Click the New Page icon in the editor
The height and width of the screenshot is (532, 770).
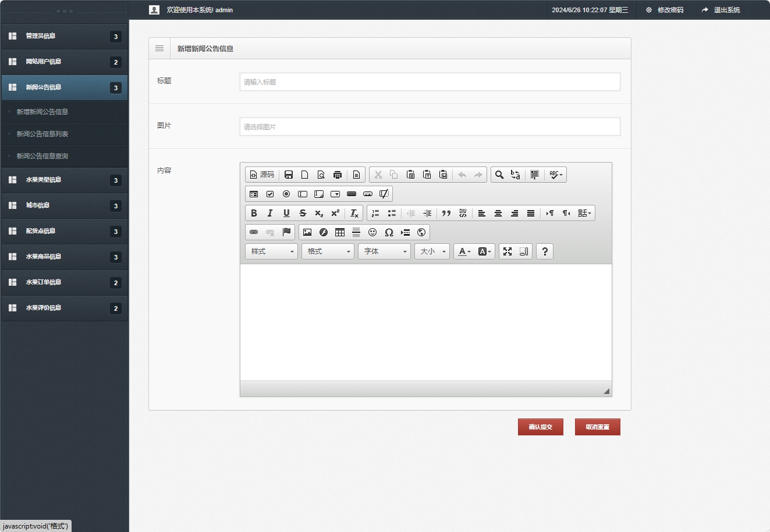click(305, 175)
